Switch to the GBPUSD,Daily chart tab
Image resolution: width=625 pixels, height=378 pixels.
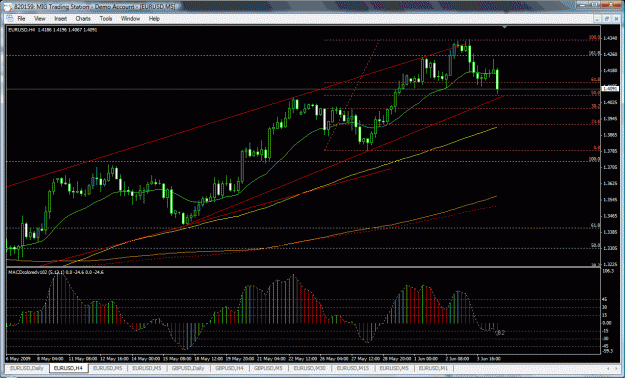click(x=189, y=368)
